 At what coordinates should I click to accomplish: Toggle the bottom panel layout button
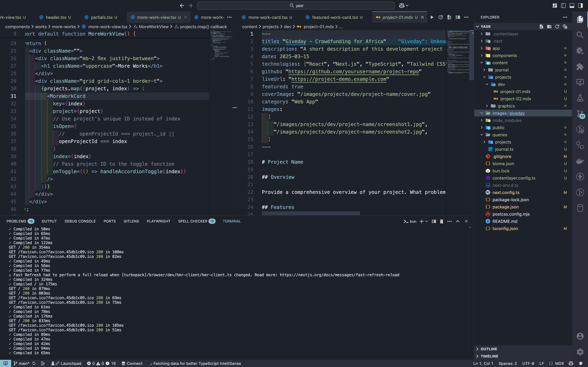coord(572,5)
